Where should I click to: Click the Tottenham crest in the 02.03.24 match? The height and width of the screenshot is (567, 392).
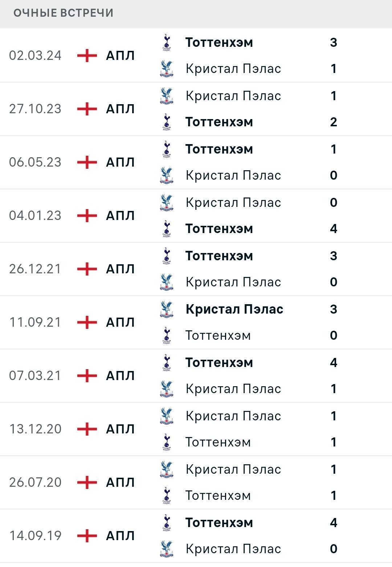click(x=167, y=42)
